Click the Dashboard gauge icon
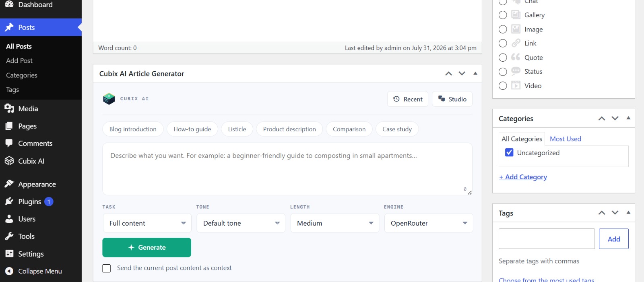Viewport: 644px width, 282px height. pyautogui.click(x=9, y=4)
